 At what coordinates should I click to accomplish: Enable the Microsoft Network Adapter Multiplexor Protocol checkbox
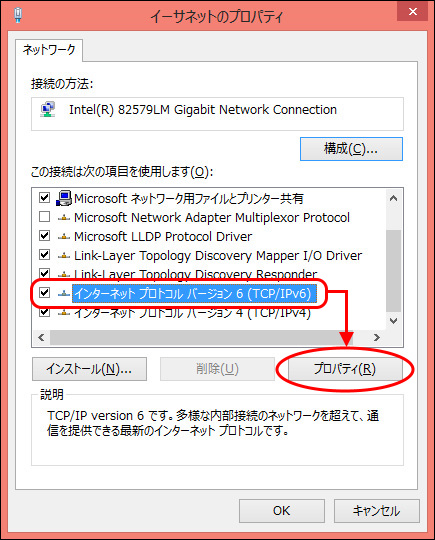[x=44, y=217]
